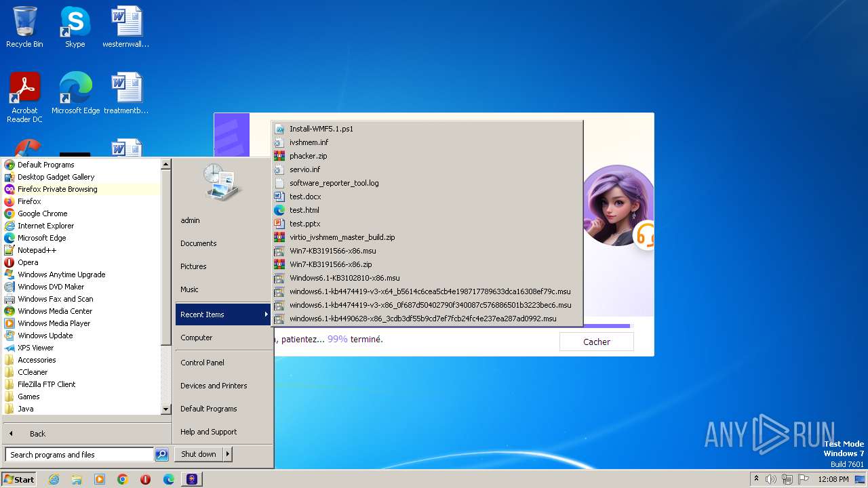Viewport: 868px width, 488px height.
Task: Launch Acrobat Reader DC from desktop
Action: (24, 97)
